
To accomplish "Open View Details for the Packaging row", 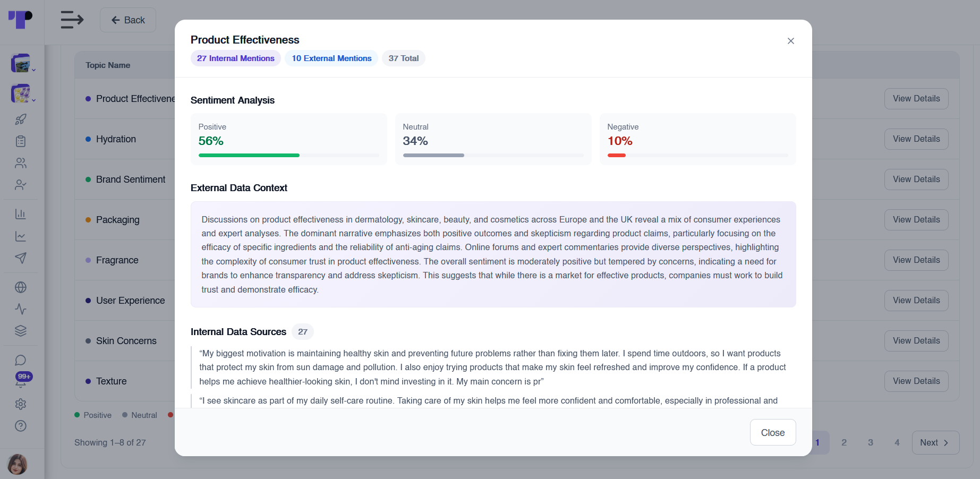I will click(x=916, y=220).
